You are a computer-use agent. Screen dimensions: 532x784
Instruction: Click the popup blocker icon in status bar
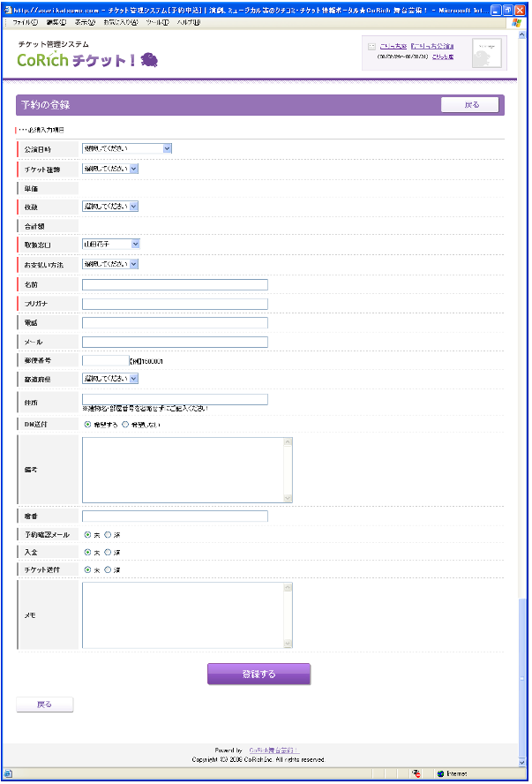point(416,773)
